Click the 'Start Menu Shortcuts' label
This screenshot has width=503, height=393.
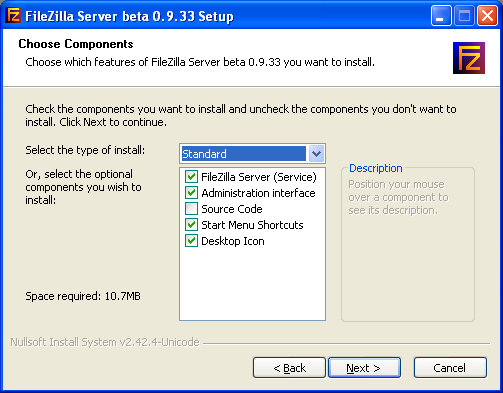(252, 225)
